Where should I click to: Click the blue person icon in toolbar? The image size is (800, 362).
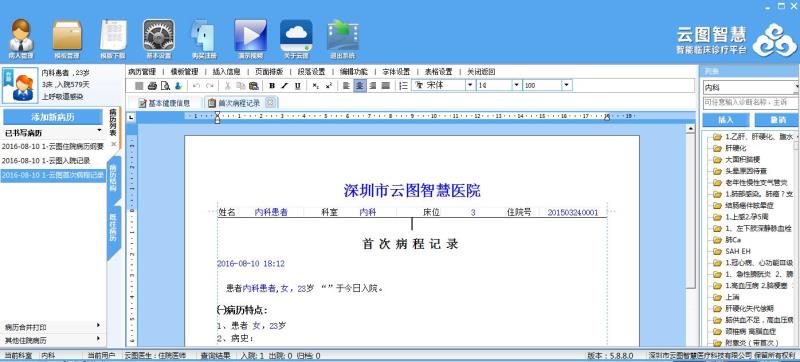[178, 86]
